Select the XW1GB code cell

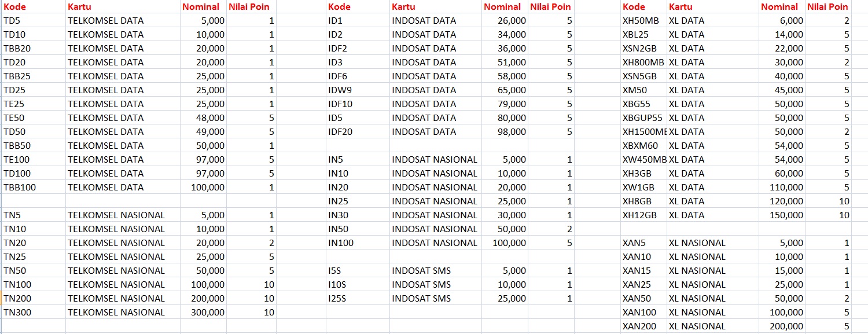click(x=643, y=187)
